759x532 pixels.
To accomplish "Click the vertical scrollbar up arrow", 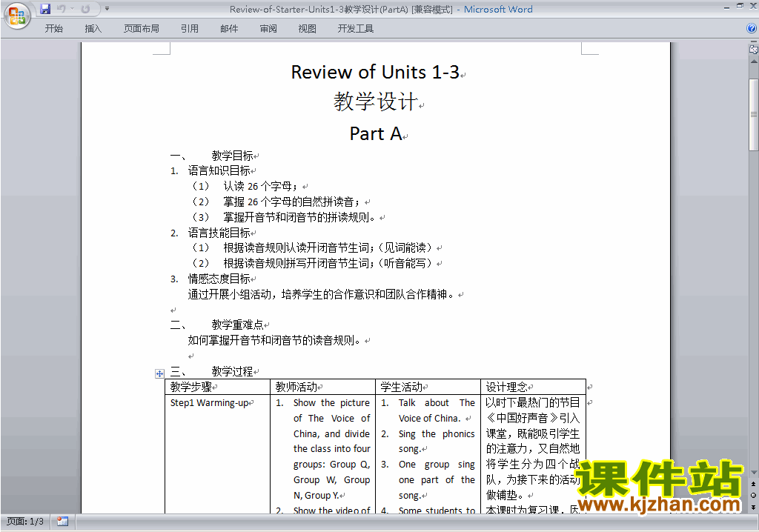I will (x=754, y=61).
